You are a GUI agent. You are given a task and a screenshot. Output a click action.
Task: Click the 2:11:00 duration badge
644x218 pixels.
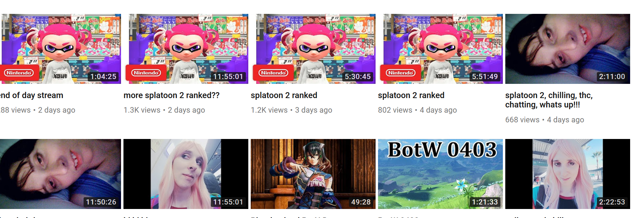(612, 77)
